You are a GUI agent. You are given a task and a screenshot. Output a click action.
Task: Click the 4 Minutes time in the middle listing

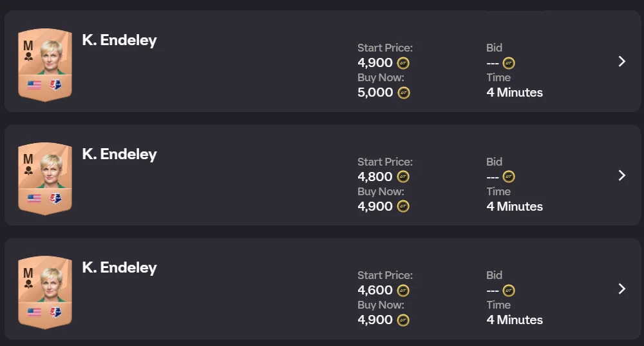(x=515, y=207)
